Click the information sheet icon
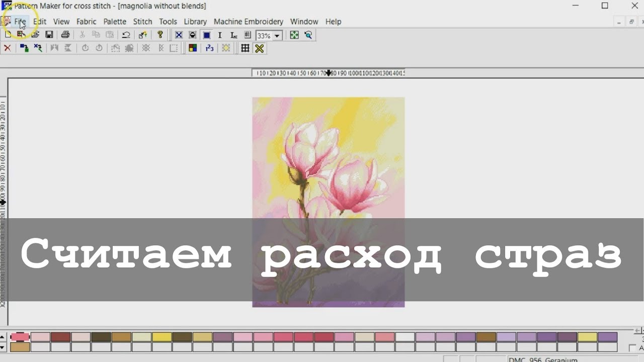The image size is (644, 362). 247,35
